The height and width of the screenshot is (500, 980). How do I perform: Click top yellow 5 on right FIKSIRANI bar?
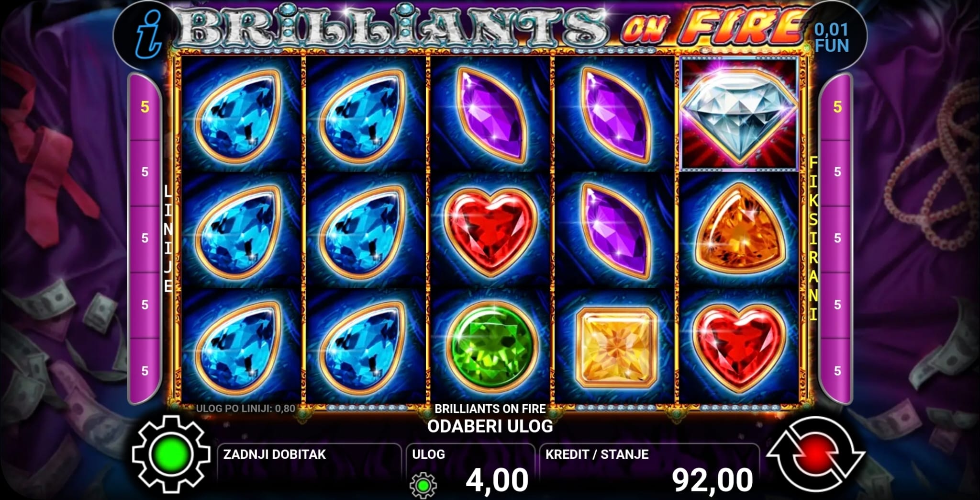837,107
